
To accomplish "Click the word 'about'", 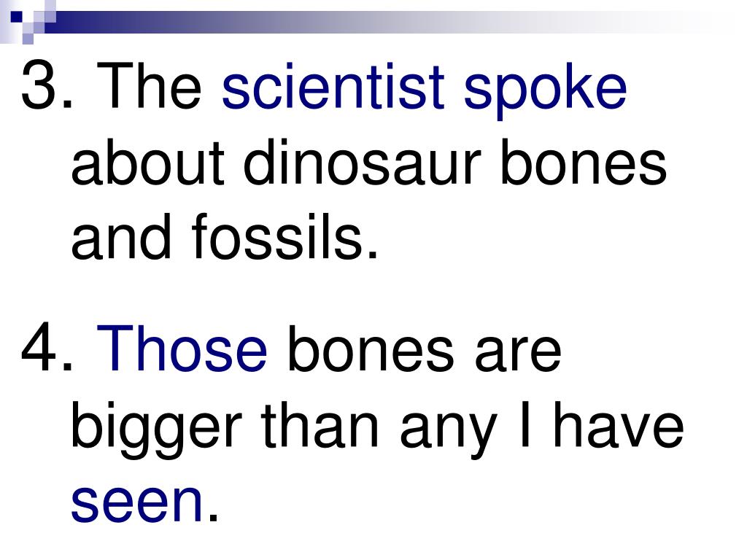I will point(147,161).
